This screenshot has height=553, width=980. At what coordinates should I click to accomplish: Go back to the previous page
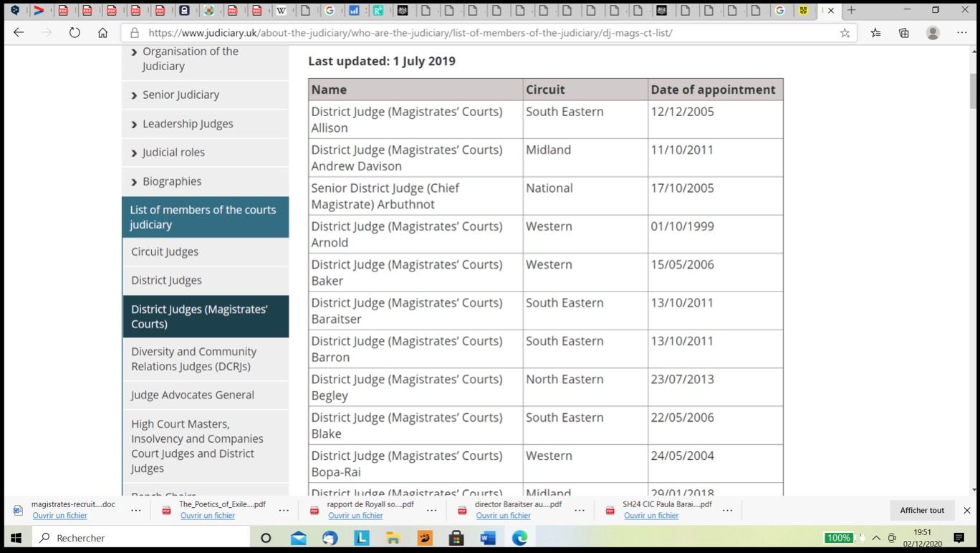click(x=19, y=33)
